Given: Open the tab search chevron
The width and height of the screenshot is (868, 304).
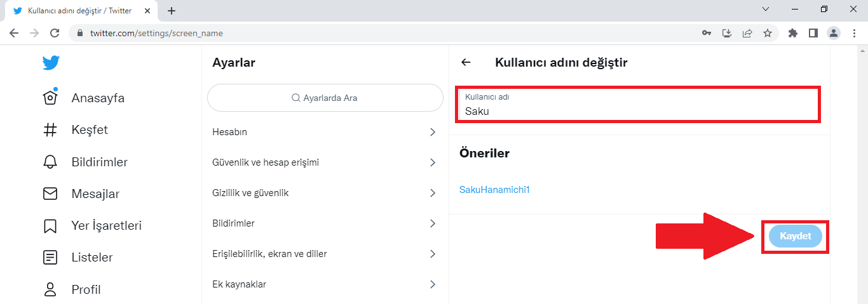Looking at the screenshot, I should [766, 9].
